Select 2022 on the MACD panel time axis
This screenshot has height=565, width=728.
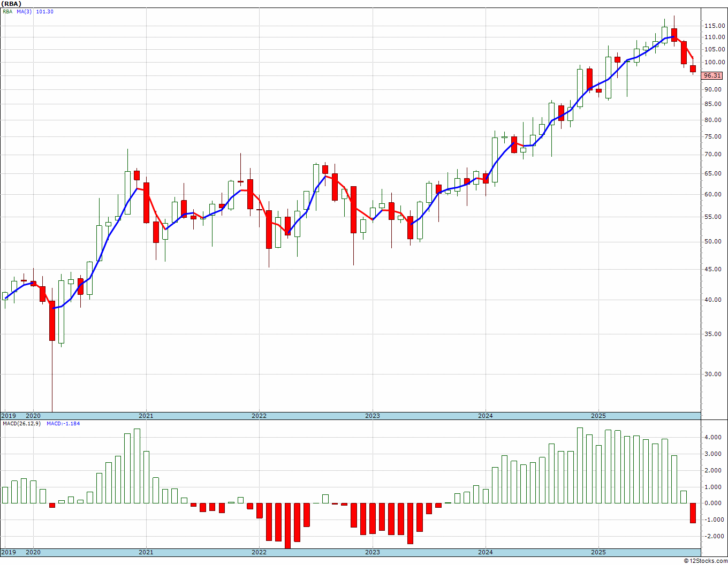(x=259, y=552)
